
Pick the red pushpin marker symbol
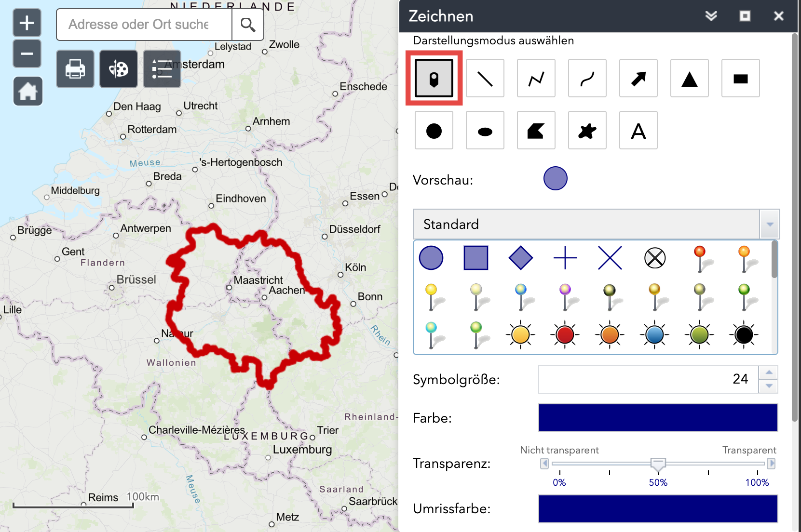(700, 258)
